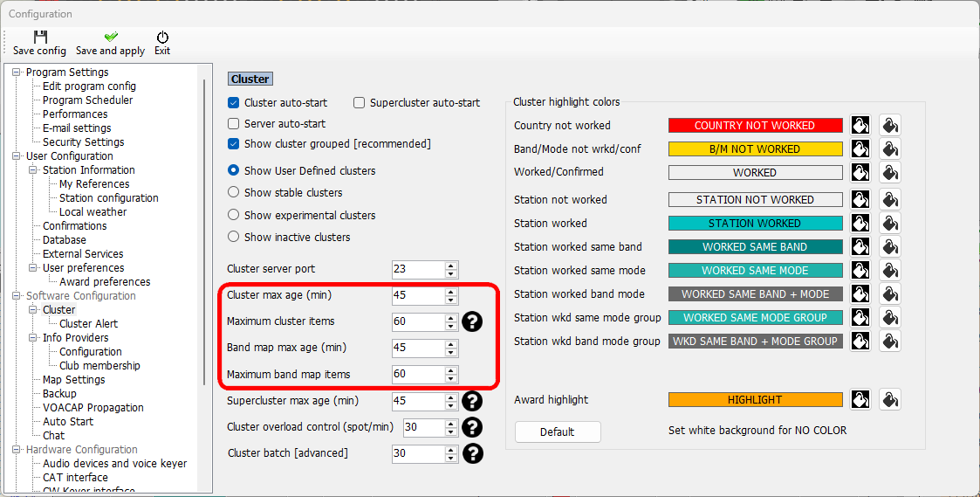This screenshot has width=980, height=497.
Task: Click the settings tree vertical scrollbar
Action: pos(204,231)
